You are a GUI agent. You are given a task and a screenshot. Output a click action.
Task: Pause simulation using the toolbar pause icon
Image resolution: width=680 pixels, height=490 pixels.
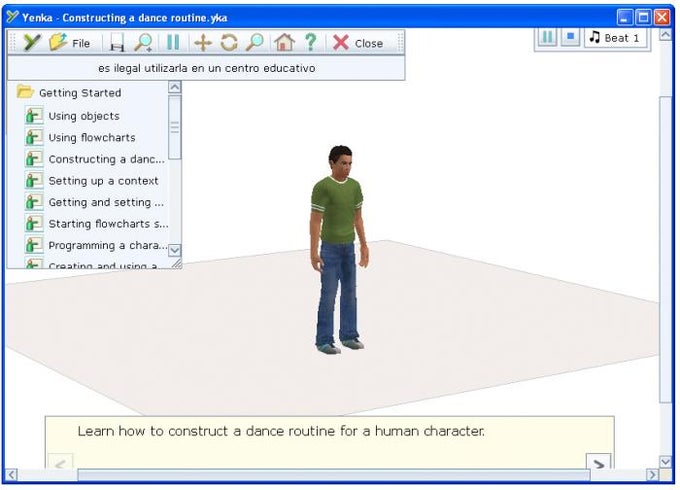coord(173,43)
